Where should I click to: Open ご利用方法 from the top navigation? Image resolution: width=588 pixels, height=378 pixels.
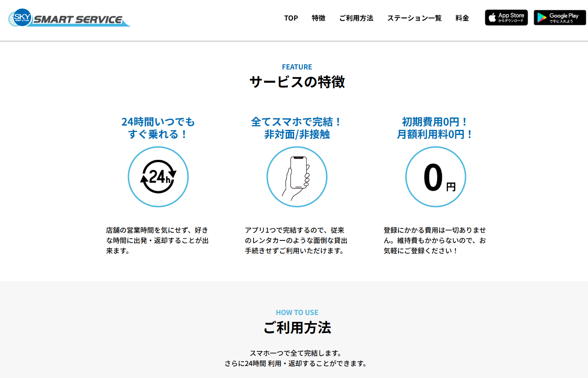point(356,18)
